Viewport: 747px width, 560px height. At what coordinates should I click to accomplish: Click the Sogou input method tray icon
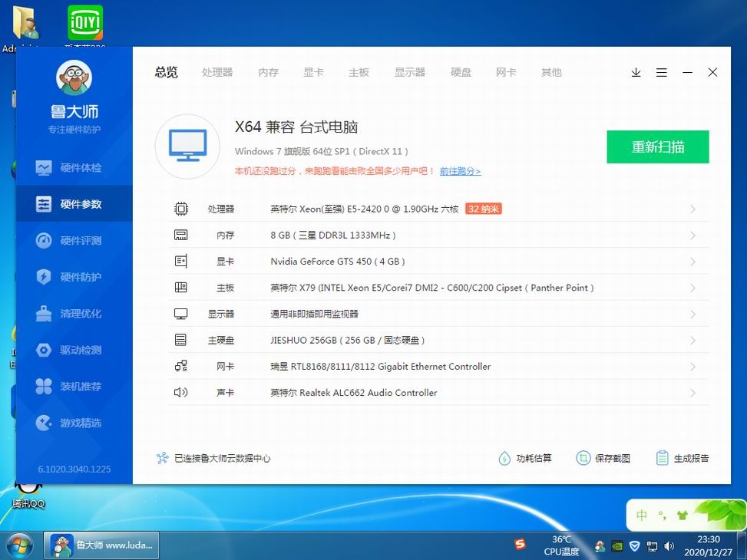(520, 544)
